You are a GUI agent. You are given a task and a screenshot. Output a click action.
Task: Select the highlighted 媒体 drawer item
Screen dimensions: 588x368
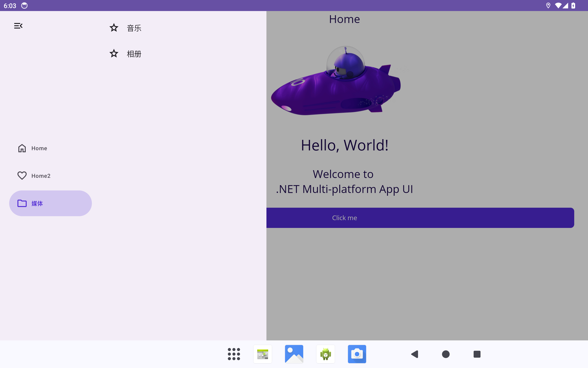tap(51, 203)
